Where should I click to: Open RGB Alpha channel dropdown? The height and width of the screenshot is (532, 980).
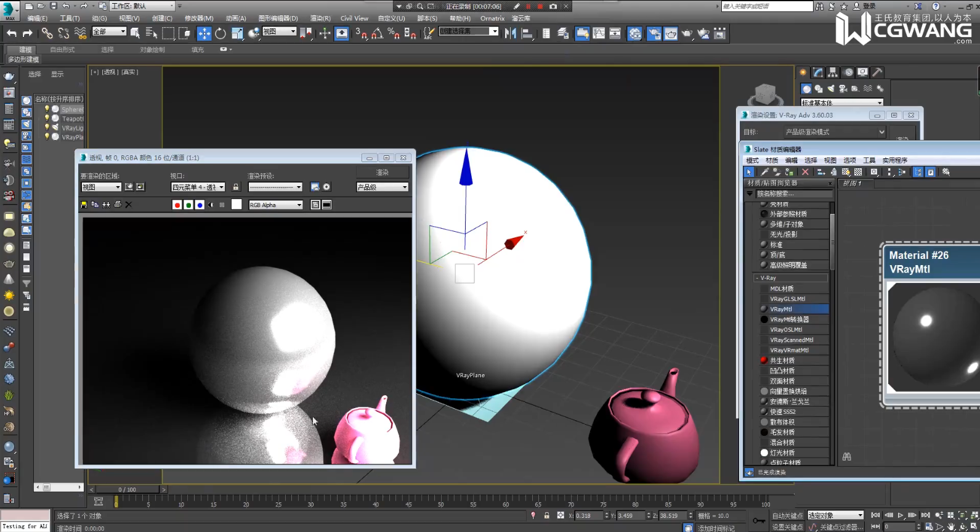(276, 205)
